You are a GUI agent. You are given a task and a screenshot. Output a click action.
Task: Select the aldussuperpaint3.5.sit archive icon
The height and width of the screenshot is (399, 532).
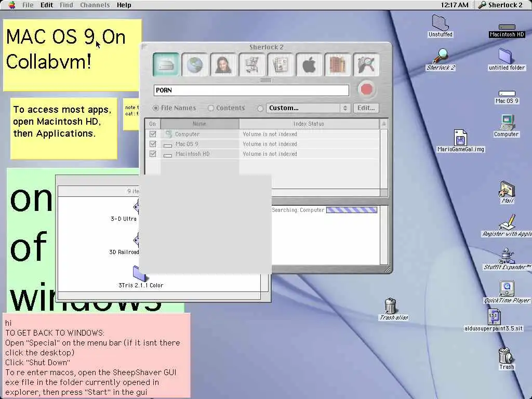point(494,320)
